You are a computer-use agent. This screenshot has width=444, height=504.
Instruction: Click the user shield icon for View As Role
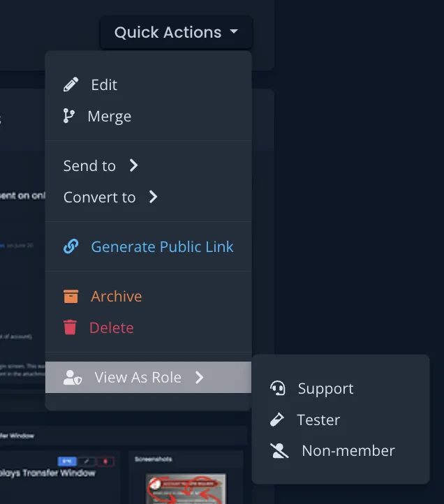(x=72, y=378)
